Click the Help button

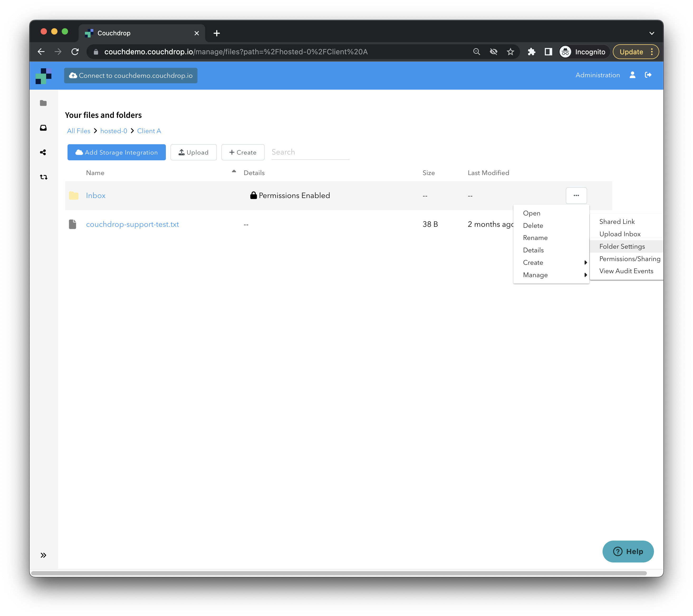pos(628,551)
